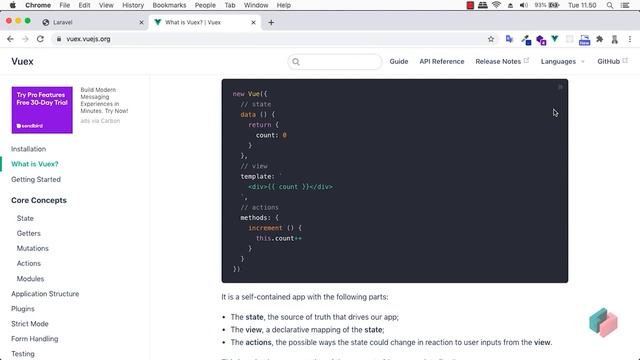
Task: Open volume control menu icon
Action: (x=524, y=5)
